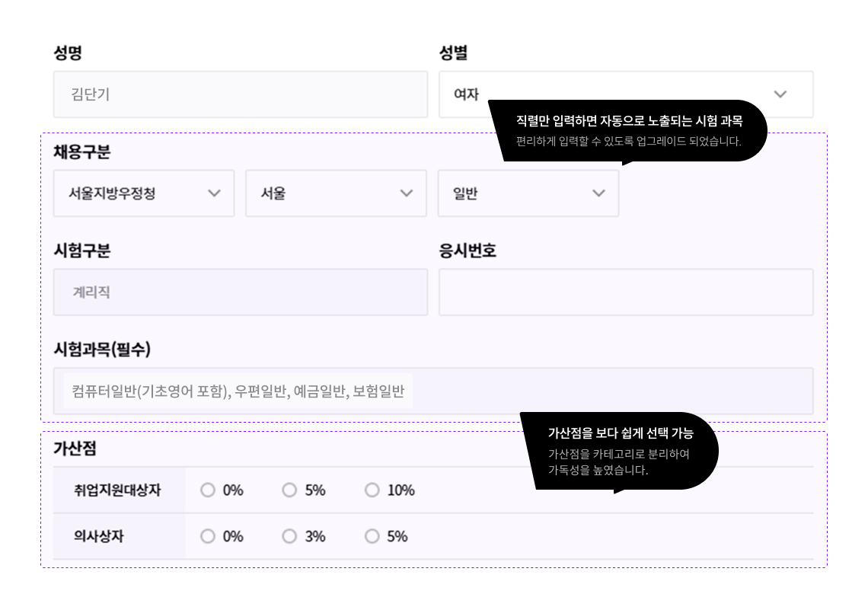Select the 5% radio for 의사상자
Screen dimensions: 868x594
(371, 537)
